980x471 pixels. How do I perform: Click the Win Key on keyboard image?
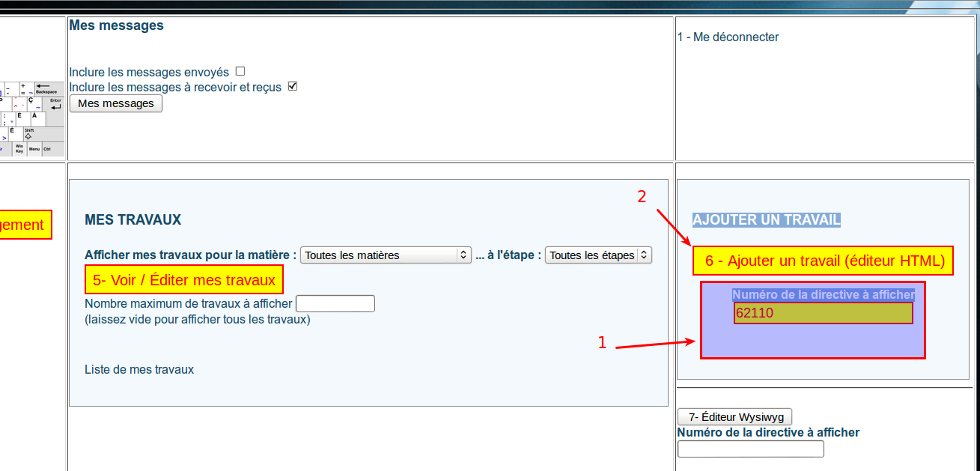[19, 149]
